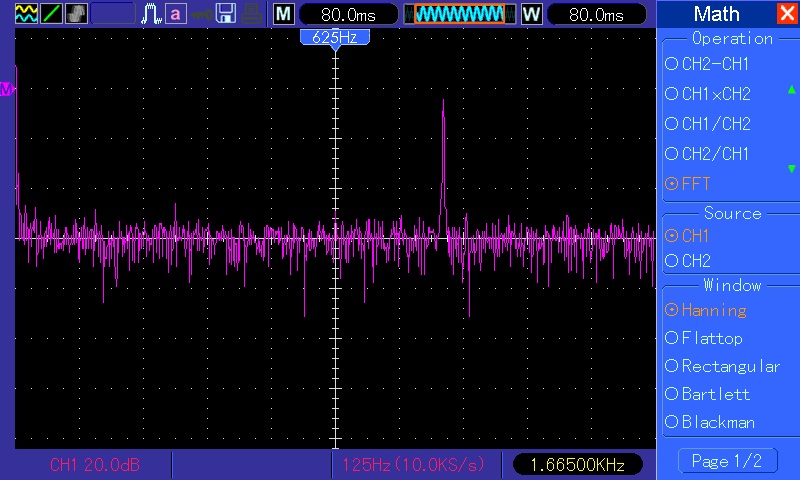Click the waveform display mode icon
Screen dimensions: 800x480
tap(26, 14)
